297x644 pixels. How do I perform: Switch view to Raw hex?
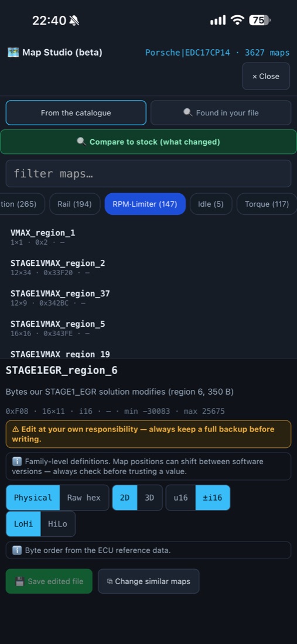click(84, 498)
